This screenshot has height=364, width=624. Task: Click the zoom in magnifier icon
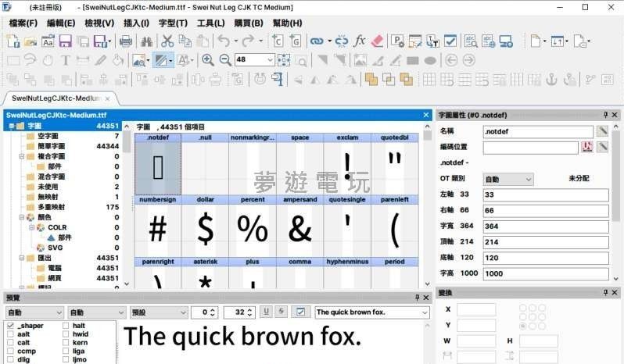tap(207, 60)
